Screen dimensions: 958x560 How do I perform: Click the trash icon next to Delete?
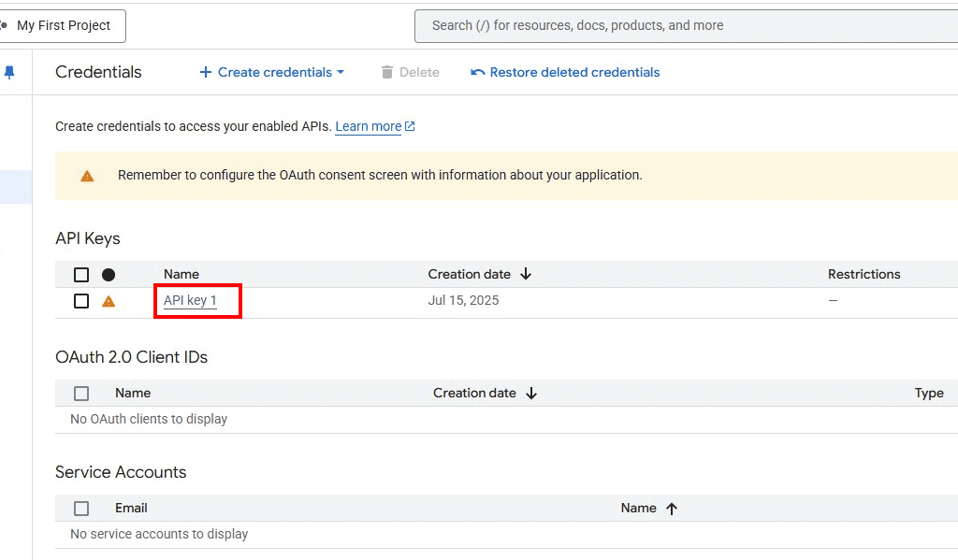click(x=386, y=72)
